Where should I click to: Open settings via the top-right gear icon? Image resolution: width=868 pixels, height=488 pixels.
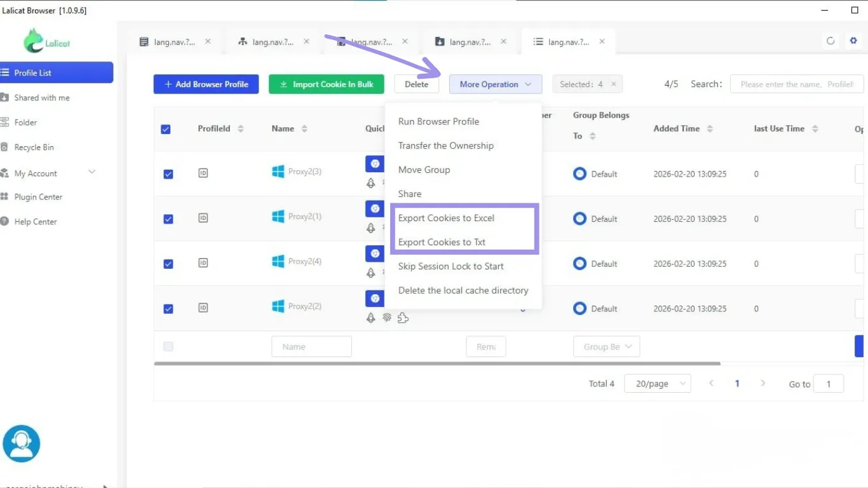click(853, 41)
